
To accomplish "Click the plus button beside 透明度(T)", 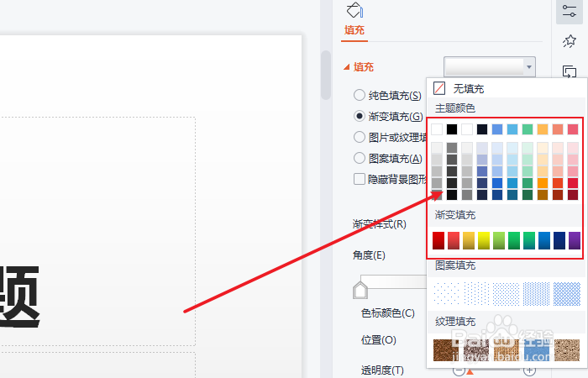I will [529, 370].
